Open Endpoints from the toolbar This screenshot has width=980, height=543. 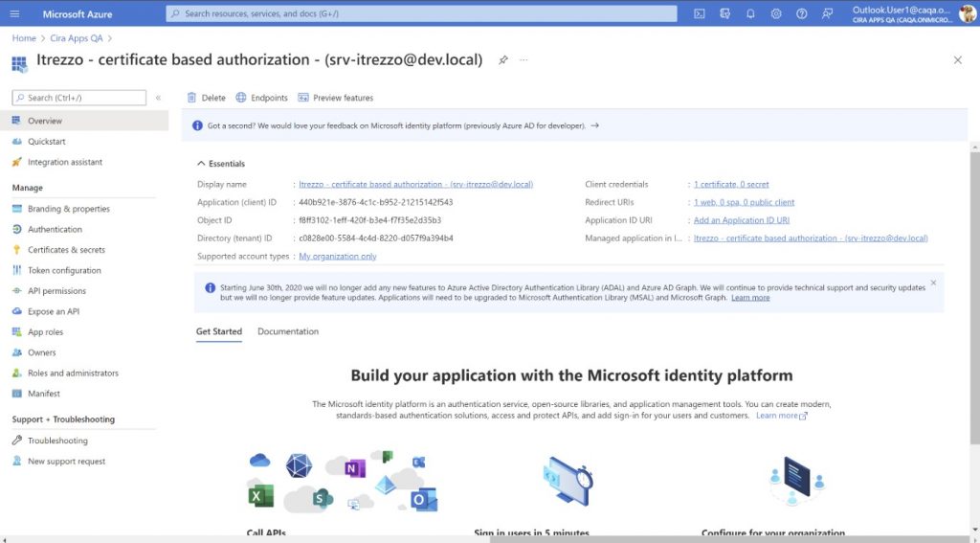coord(262,98)
